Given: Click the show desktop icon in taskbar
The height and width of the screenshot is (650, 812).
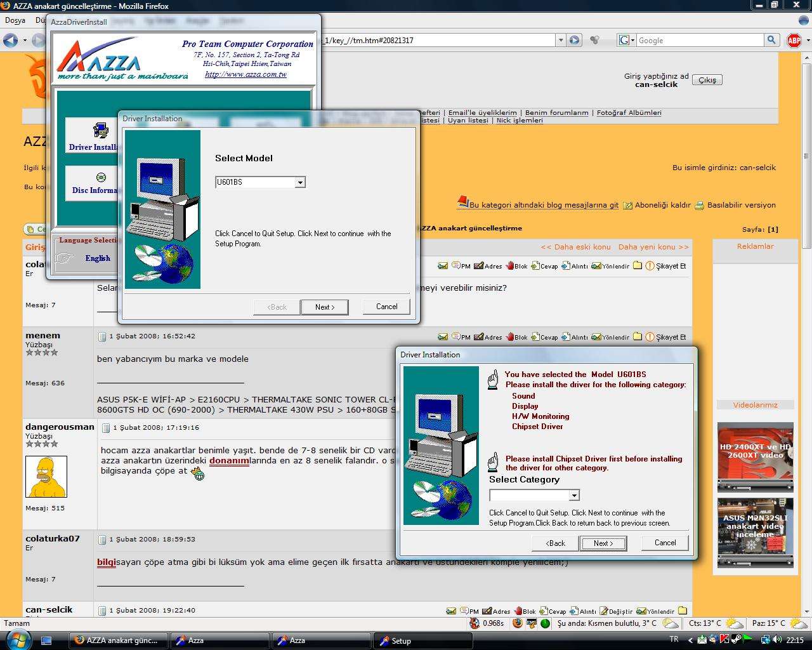Looking at the screenshot, I should 46,641.
